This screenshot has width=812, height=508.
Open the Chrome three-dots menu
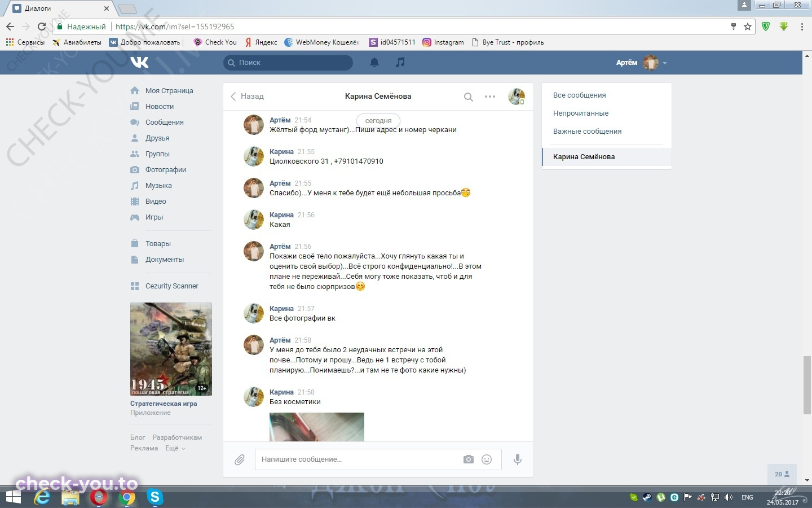(802, 27)
